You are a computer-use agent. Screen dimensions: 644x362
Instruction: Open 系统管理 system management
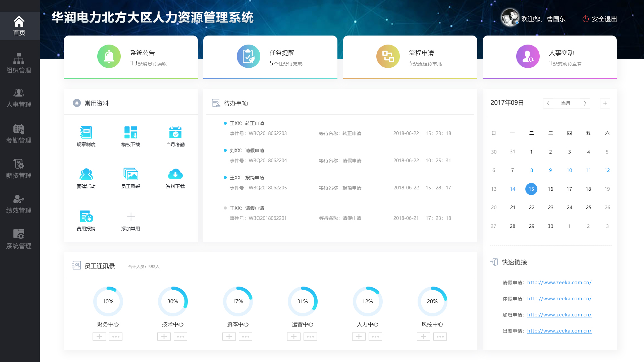click(x=19, y=239)
